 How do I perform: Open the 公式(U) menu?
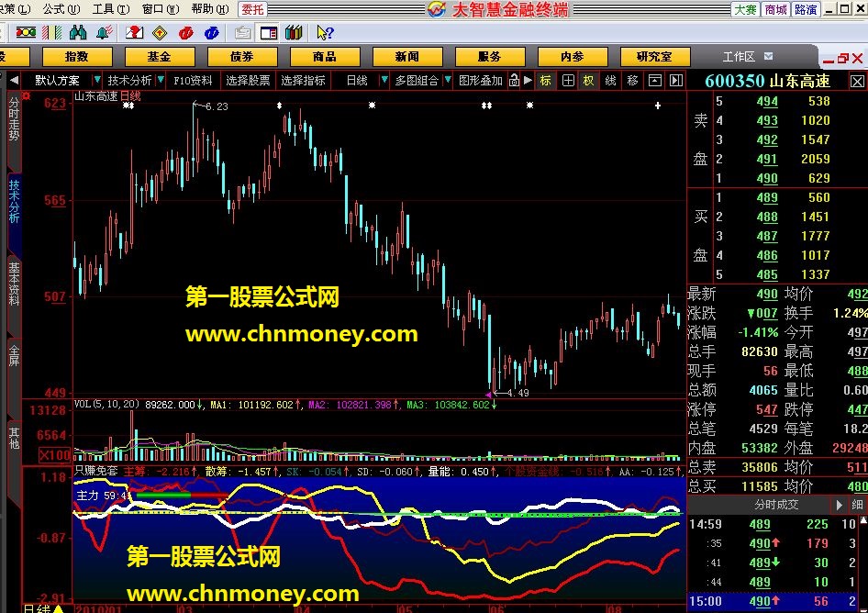point(61,9)
